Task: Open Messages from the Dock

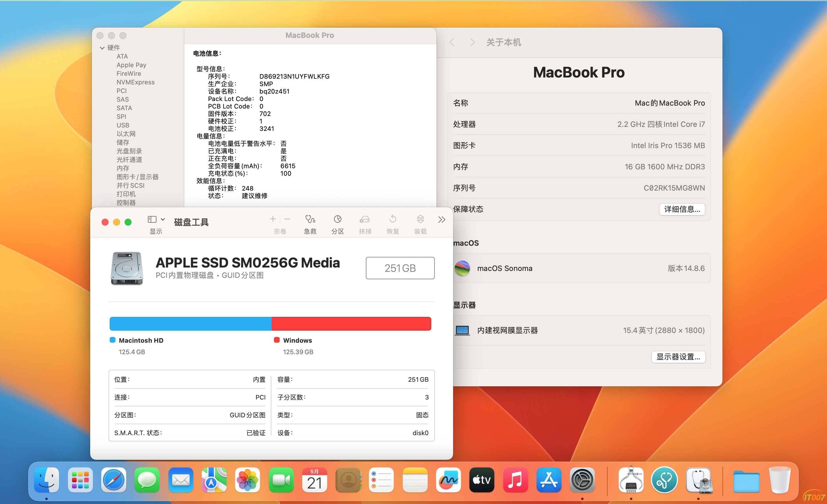Action: (147, 480)
